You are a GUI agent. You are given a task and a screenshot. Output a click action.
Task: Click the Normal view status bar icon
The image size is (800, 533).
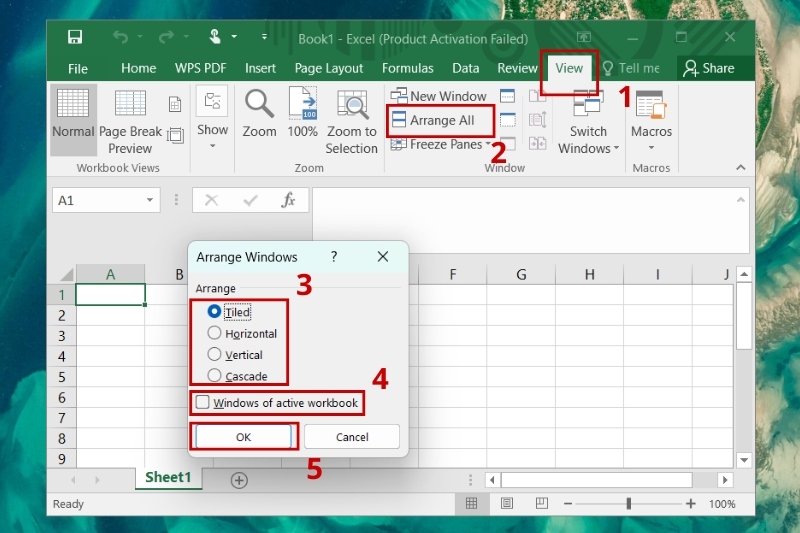click(471, 504)
